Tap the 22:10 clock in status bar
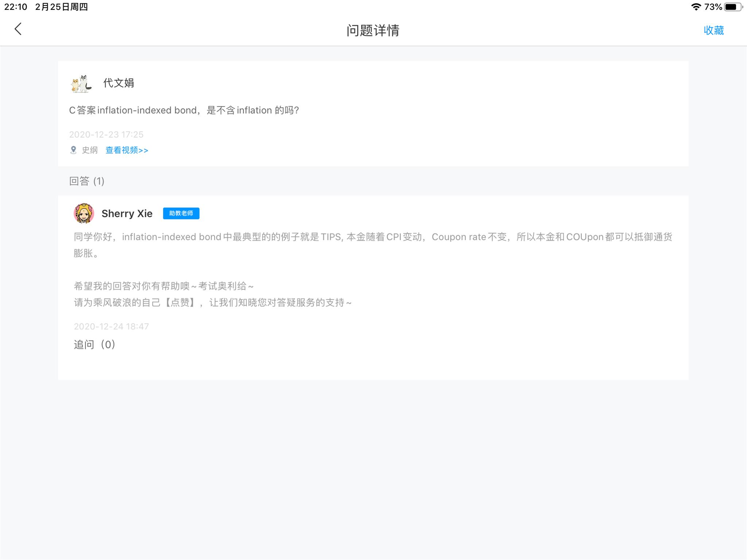Viewport: 747px width, 560px height. pyautogui.click(x=16, y=7)
